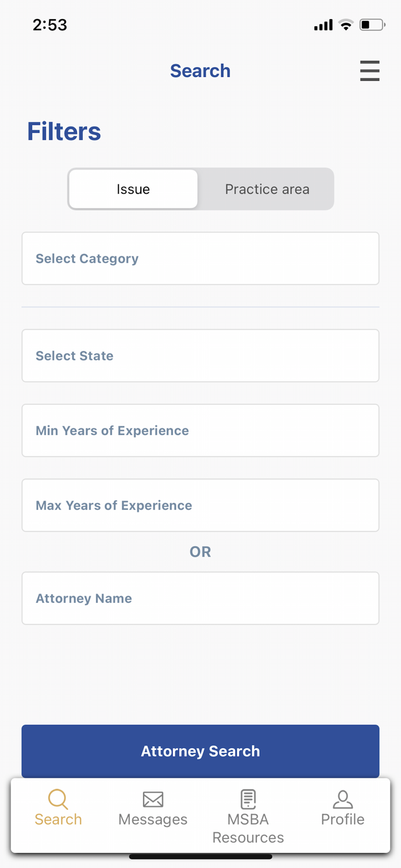Tap the MSBA Resources label
Image resolution: width=401 pixels, height=868 pixels.
click(x=248, y=828)
